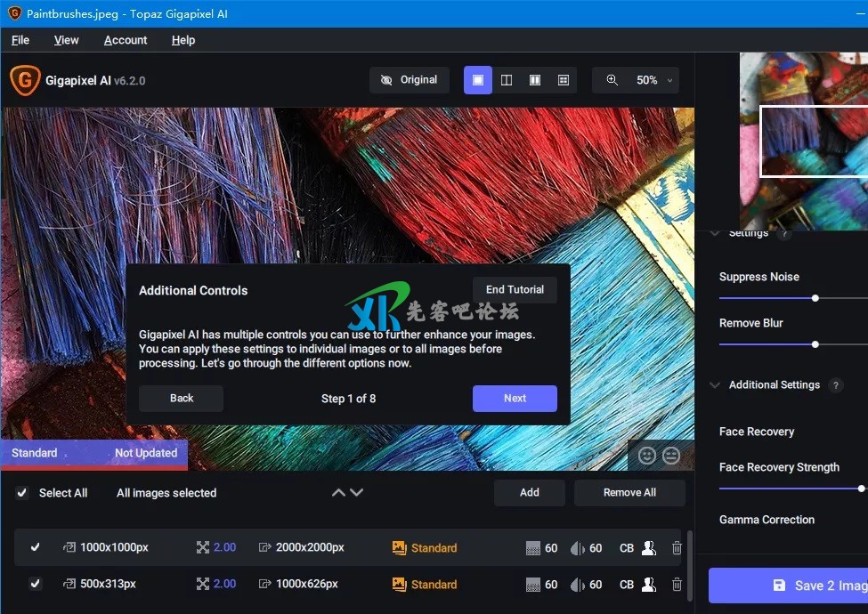Switch to comparison grid view layout

pyautogui.click(x=564, y=80)
